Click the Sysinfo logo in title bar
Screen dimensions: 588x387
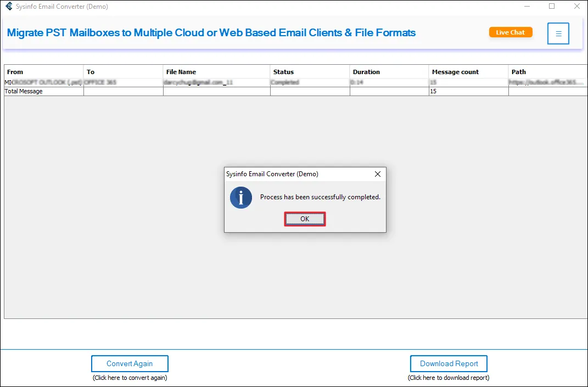click(x=9, y=7)
